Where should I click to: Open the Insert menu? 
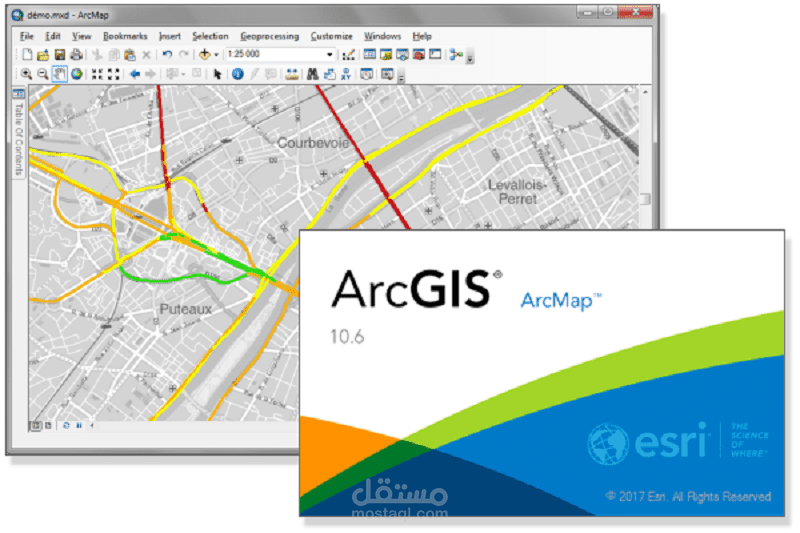pyautogui.click(x=170, y=36)
